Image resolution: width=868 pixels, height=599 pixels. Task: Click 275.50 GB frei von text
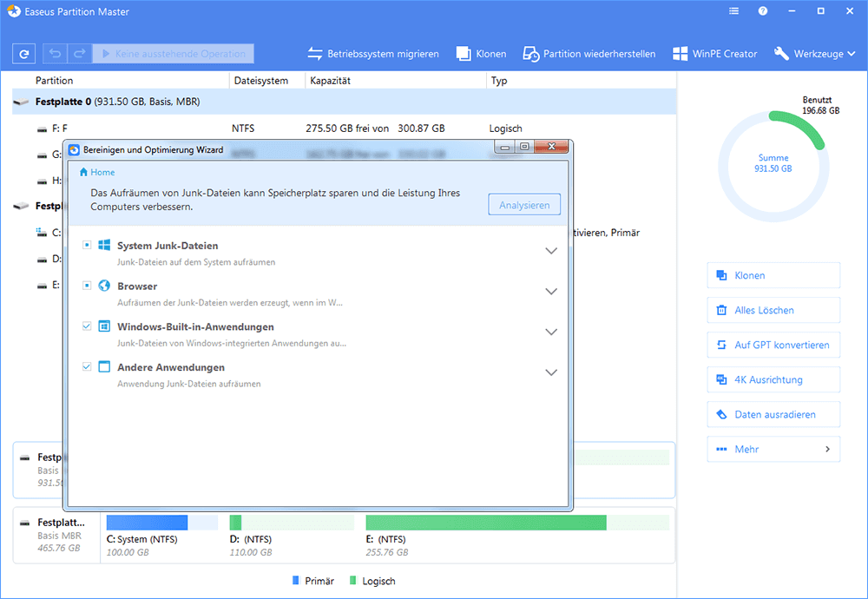click(x=347, y=128)
